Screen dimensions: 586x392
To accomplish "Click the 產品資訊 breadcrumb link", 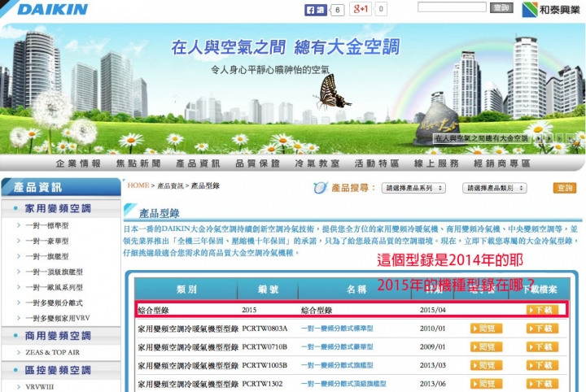I will [170, 185].
